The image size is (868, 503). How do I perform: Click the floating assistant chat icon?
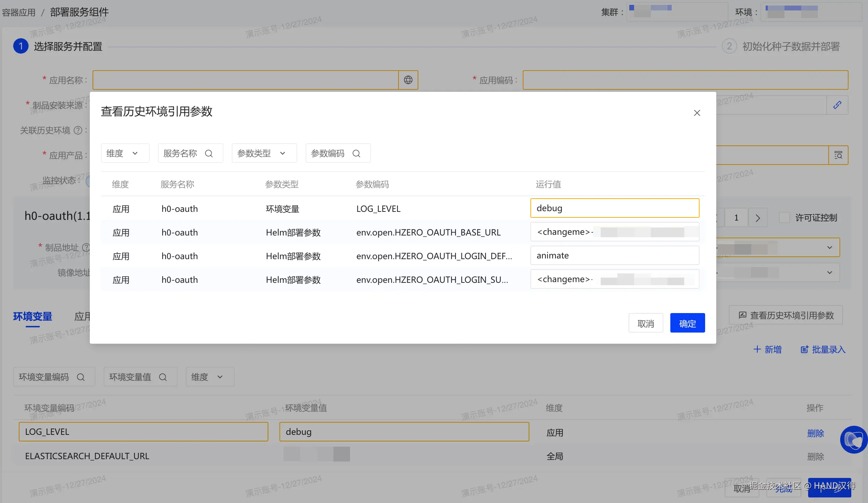854,440
